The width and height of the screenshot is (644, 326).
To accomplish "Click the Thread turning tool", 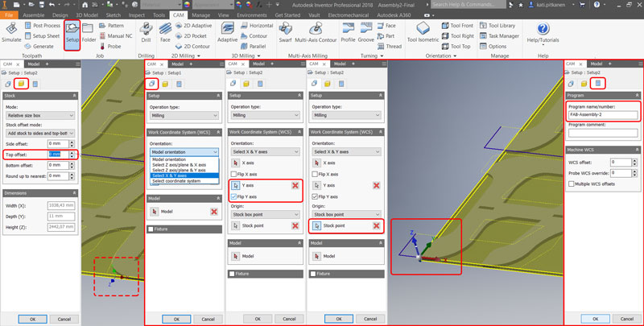I will (390, 47).
